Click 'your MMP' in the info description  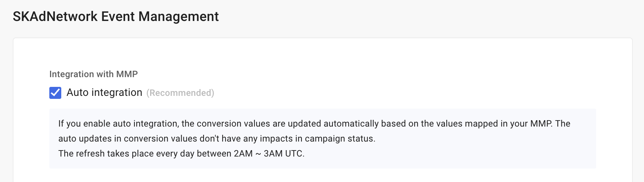(x=531, y=124)
